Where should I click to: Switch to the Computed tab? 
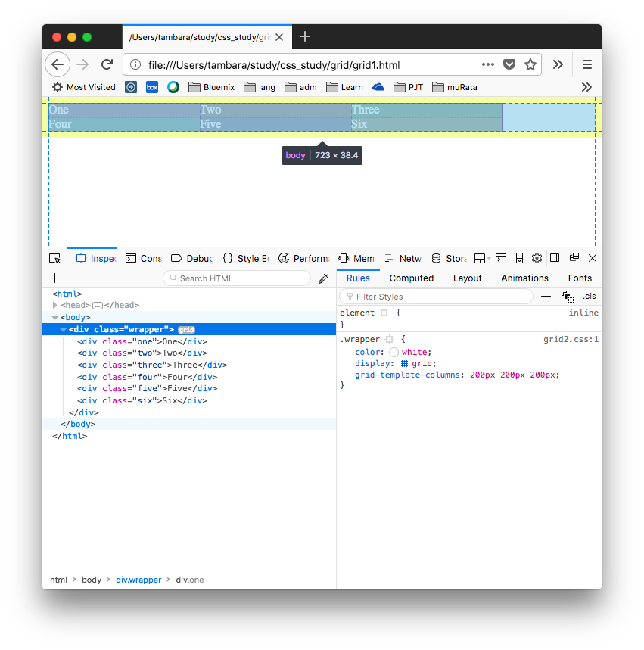click(x=412, y=278)
